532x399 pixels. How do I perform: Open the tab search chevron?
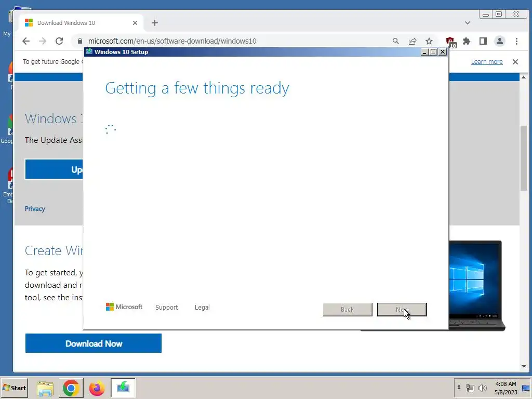click(468, 23)
